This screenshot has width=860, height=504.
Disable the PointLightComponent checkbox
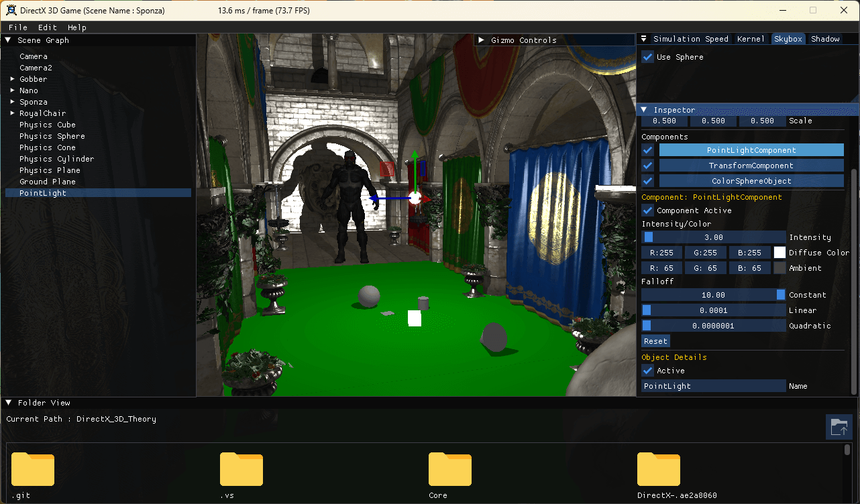(x=648, y=150)
